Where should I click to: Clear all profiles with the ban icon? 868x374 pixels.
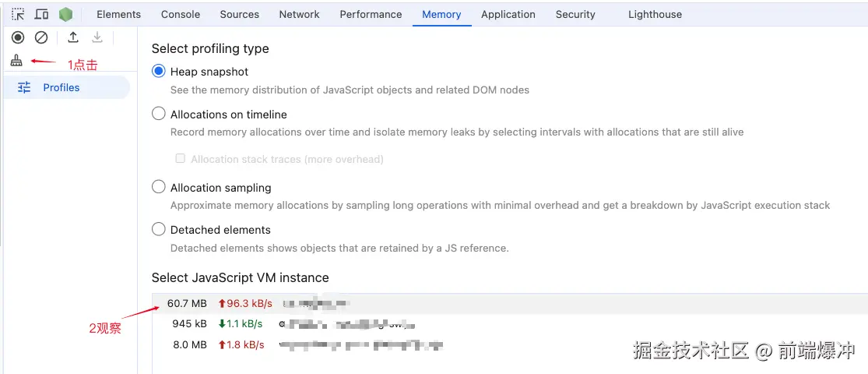[x=41, y=37]
